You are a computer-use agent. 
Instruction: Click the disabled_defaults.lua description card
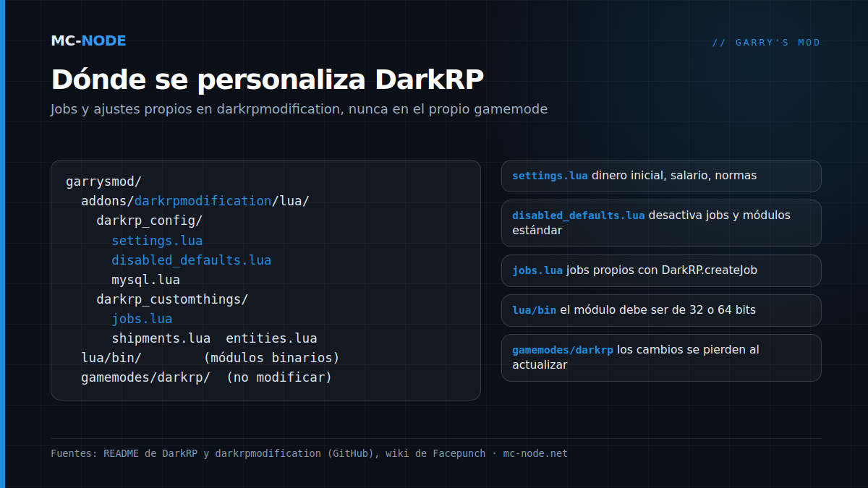pos(661,223)
